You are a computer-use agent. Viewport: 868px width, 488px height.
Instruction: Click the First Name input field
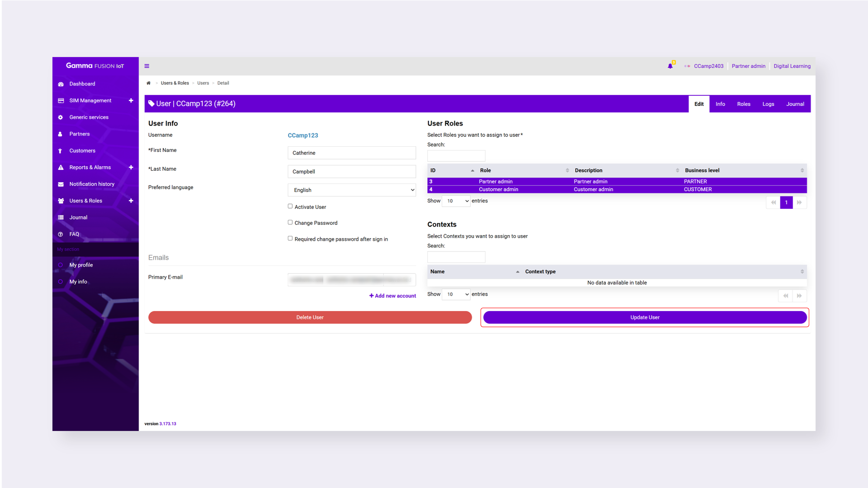351,153
